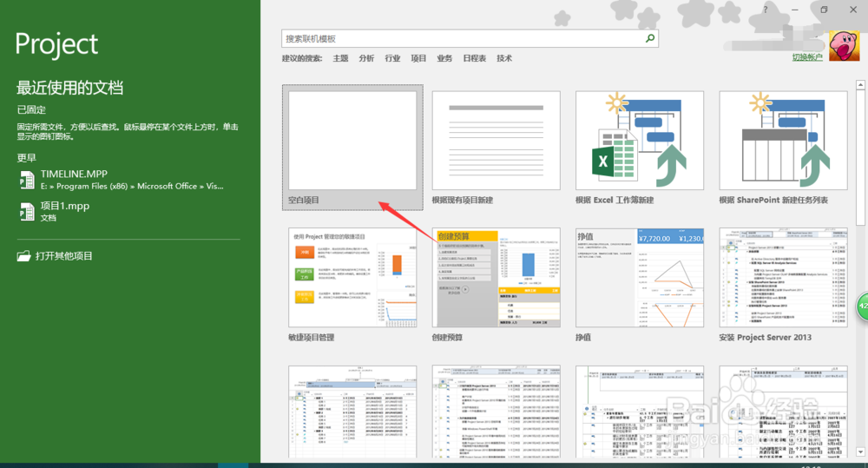
Task: Click the TIMELINE.MPP file icon
Action: tap(27, 180)
